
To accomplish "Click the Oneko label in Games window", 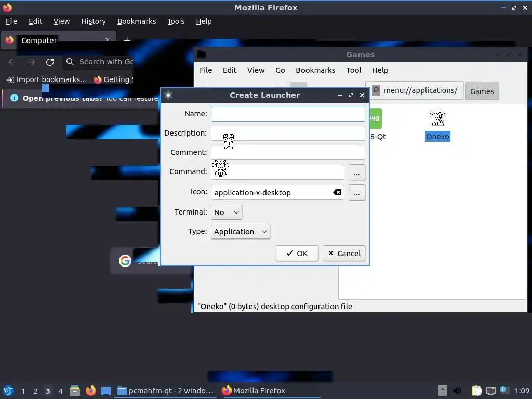I will (437, 137).
